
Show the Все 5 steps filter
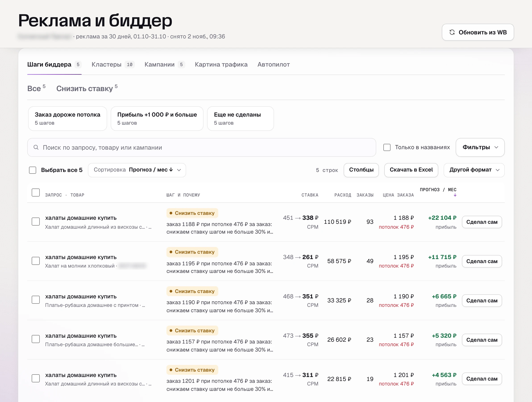[36, 88]
